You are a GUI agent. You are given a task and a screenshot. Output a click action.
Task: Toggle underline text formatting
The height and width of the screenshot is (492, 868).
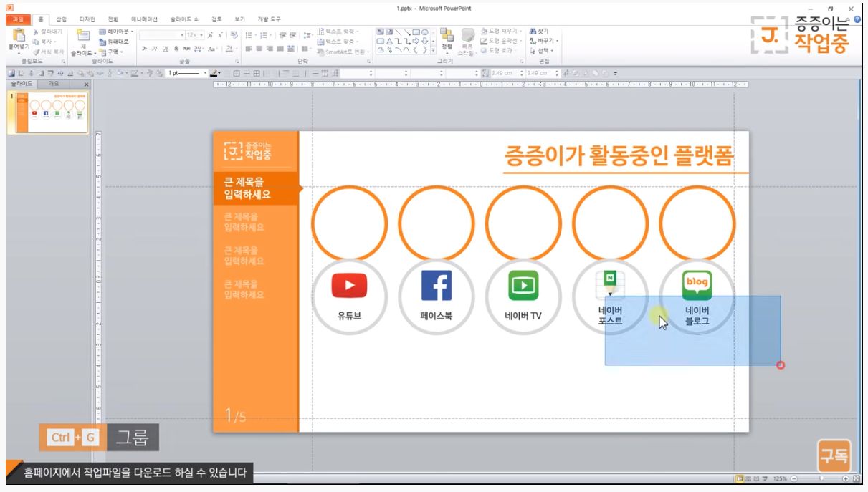tap(166, 49)
